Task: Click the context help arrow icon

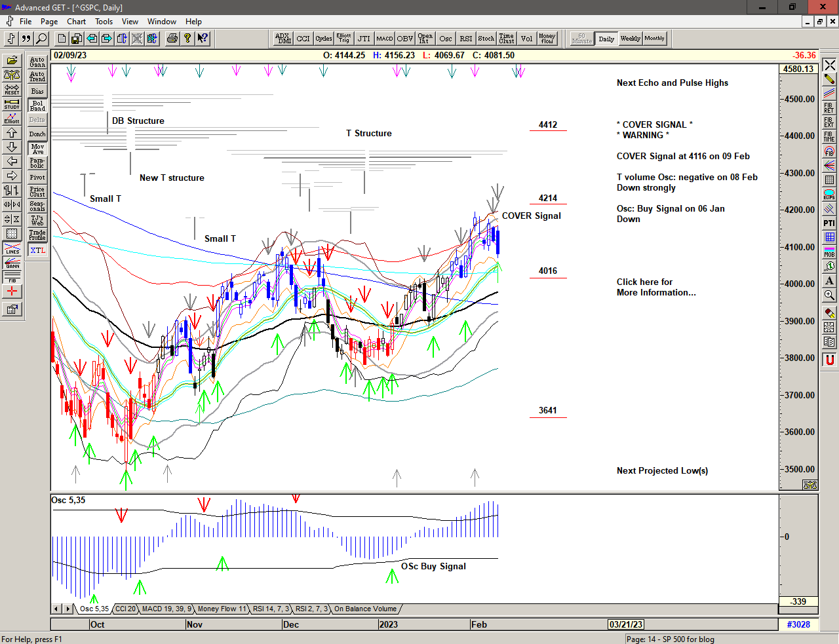Action: coord(203,39)
